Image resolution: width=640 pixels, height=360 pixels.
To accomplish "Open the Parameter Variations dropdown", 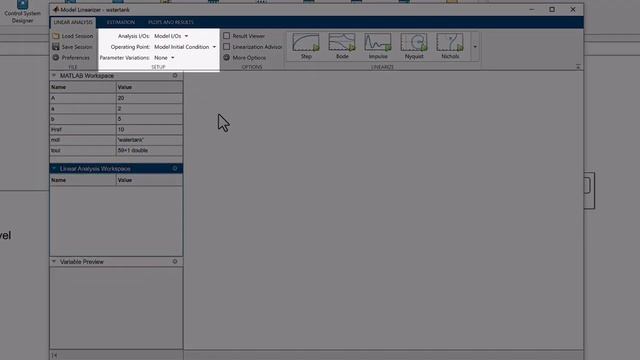I will click(x=164, y=58).
